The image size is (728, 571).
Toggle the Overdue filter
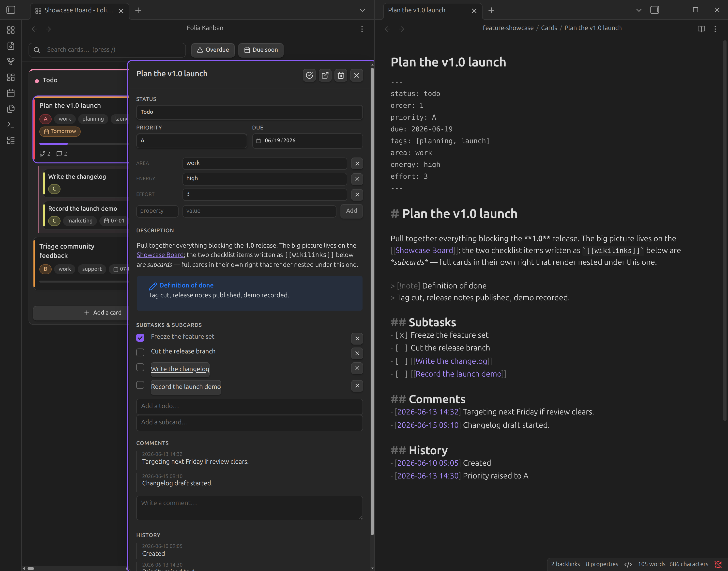[x=213, y=50]
